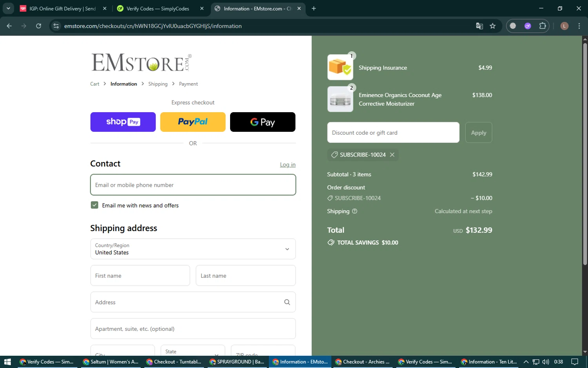The image size is (588, 368).
Task: Uncheck Email me with news and offers
Action: click(x=94, y=205)
